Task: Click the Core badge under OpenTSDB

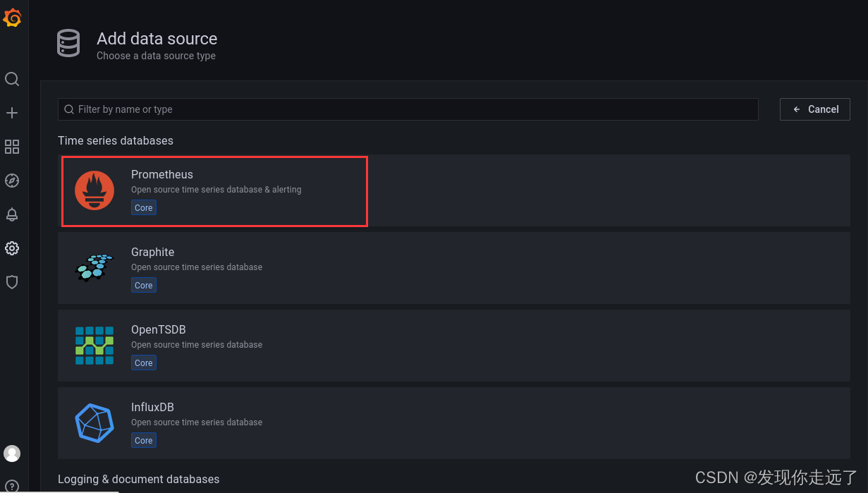Action: [x=144, y=363]
